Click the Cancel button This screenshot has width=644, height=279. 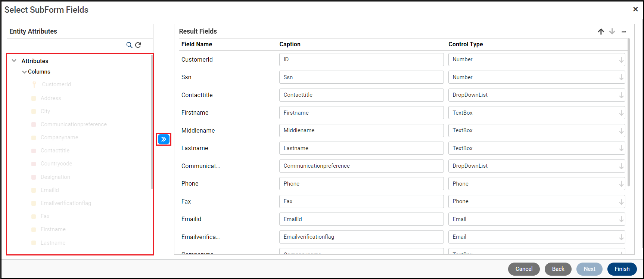[524, 269]
